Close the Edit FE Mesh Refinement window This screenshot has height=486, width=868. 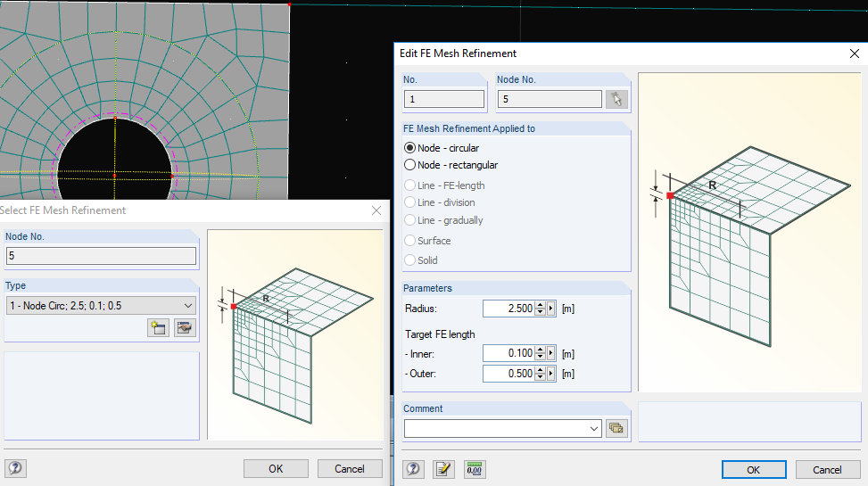pyautogui.click(x=854, y=54)
